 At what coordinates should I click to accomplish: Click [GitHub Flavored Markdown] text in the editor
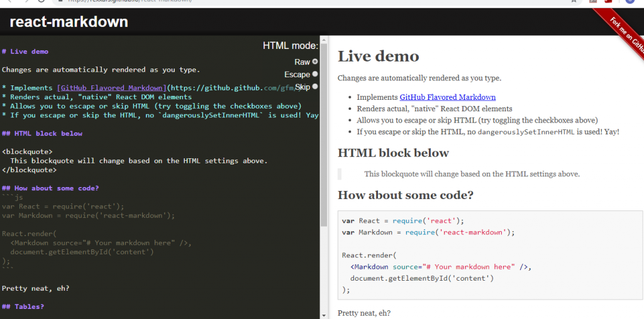click(x=112, y=88)
